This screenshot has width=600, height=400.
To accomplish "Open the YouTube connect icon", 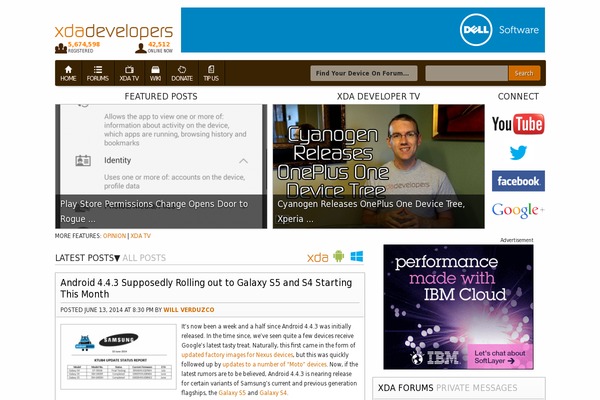I will pos(518,124).
